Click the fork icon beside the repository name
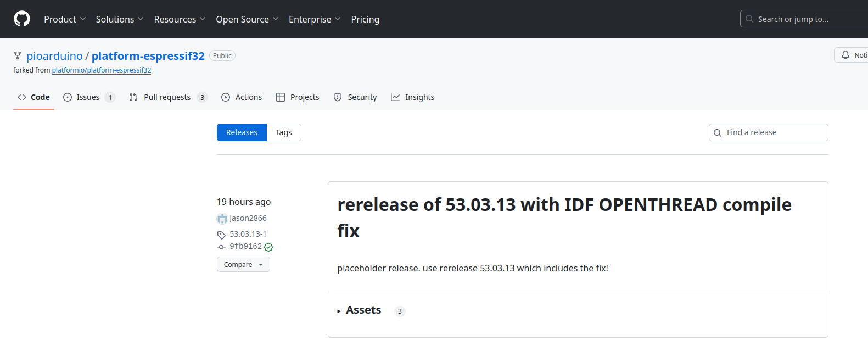This screenshot has width=868, height=345. (x=18, y=55)
